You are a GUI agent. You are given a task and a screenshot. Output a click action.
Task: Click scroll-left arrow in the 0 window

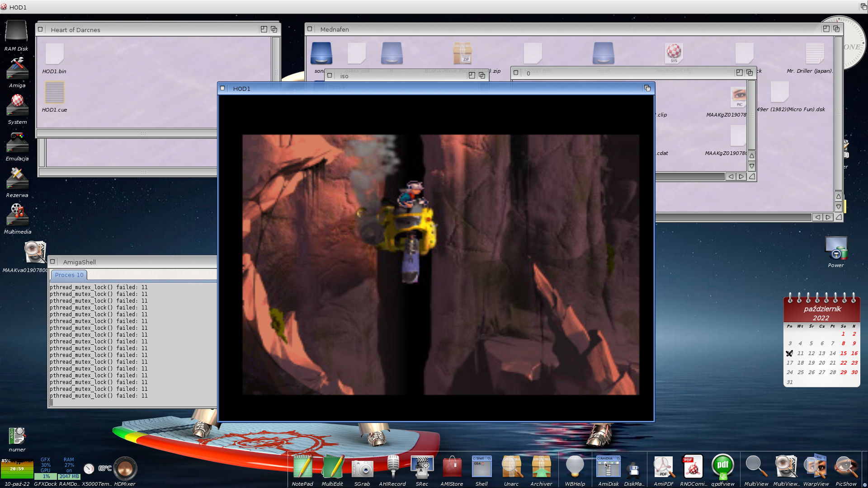(731, 177)
